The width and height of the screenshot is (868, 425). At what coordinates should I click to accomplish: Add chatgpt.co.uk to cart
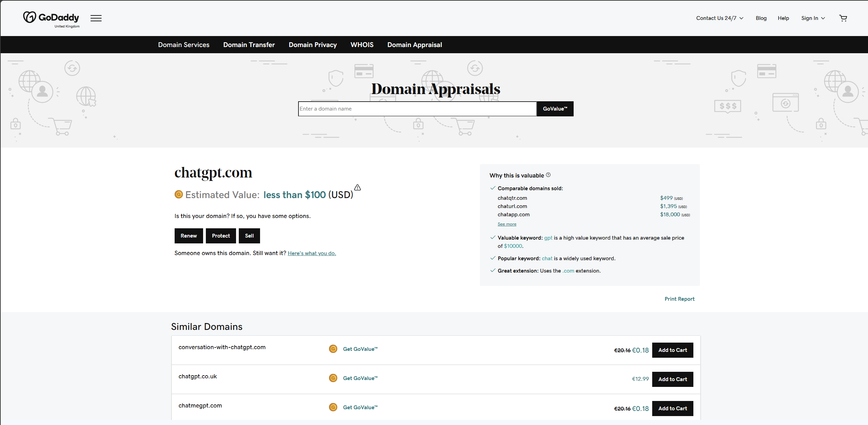pyautogui.click(x=673, y=379)
